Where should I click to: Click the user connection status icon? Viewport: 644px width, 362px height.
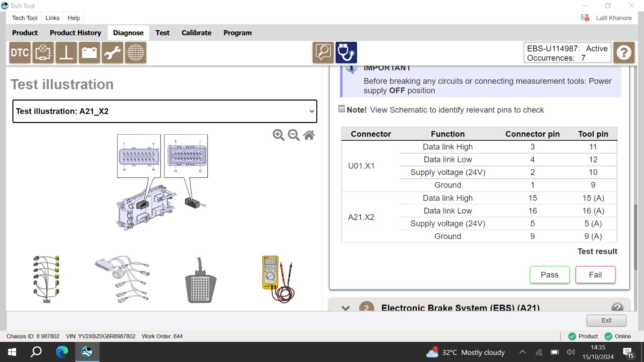[585, 18]
